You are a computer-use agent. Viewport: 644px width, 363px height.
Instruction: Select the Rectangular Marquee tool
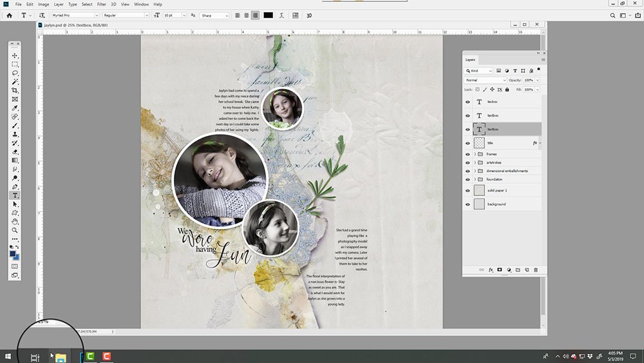(x=15, y=64)
